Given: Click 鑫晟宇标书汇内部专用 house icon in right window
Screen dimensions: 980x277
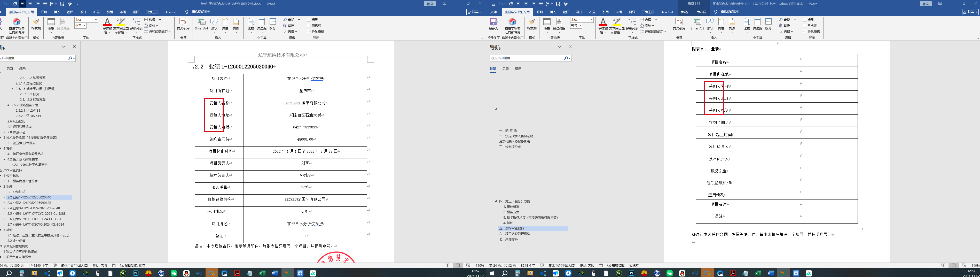Looking at the screenshot, I should (x=512, y=25).
